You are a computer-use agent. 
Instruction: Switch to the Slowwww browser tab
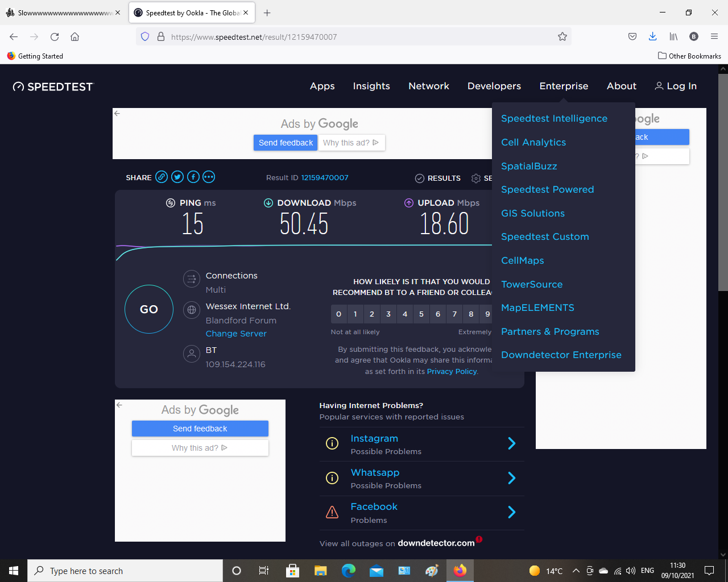(63, 13)
